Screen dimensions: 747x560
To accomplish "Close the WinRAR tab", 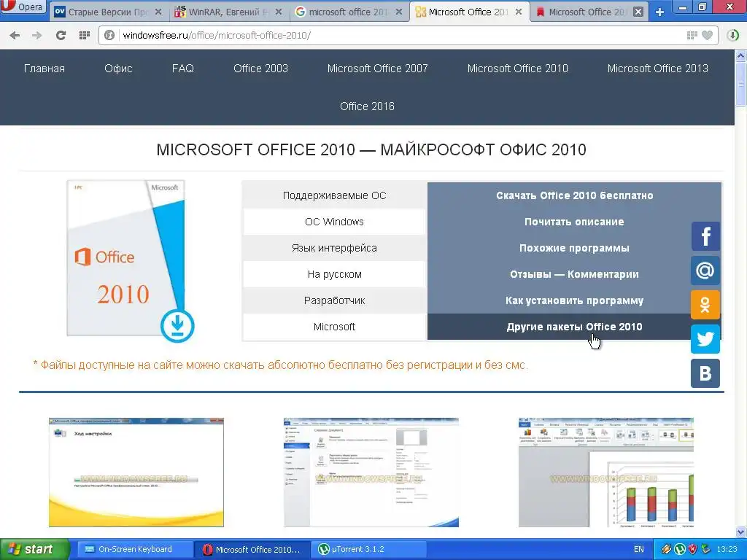I will 279,12.
